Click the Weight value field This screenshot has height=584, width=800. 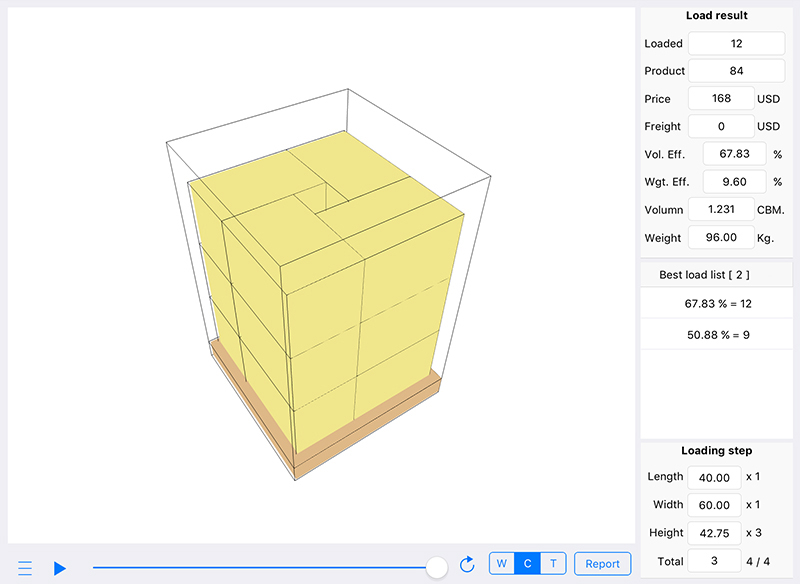point(735,238)
